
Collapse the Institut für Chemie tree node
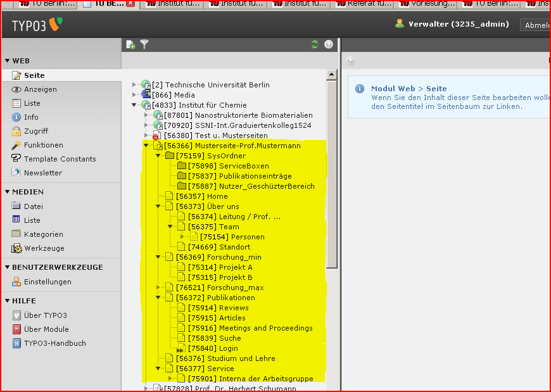coord(134,105)
